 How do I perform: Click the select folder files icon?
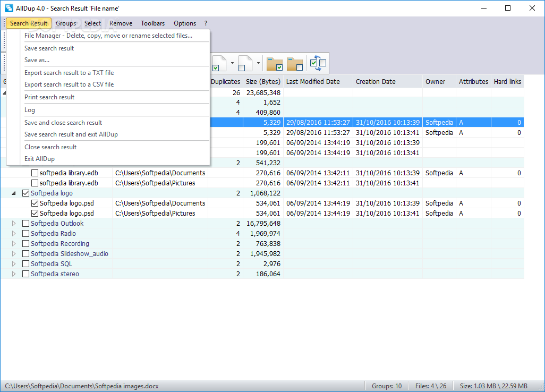[274, 64]
